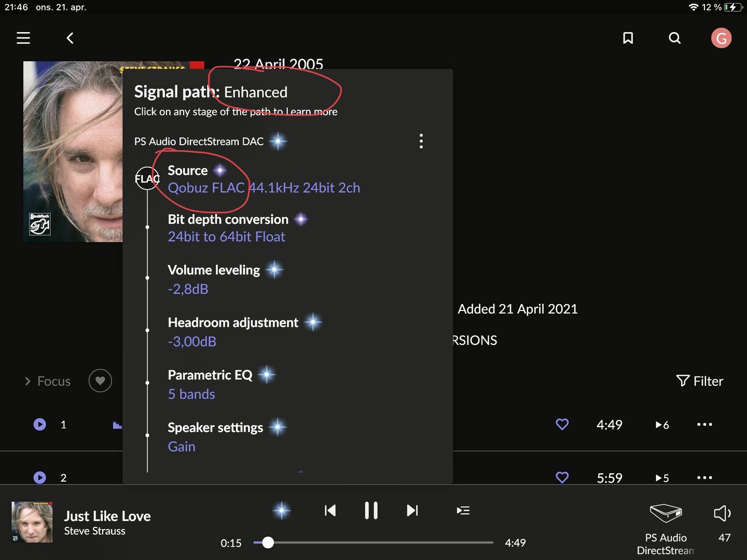Click the Headroom adjustment stage heading
The width and height of the screenshot is (747, 560).
pyautogui.click(x=233, y=323)
